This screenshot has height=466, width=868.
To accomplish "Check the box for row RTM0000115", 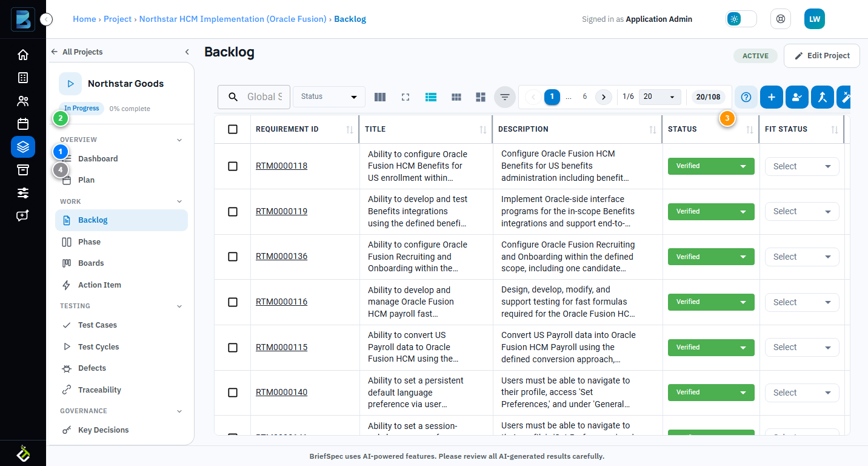I will 233,348.
